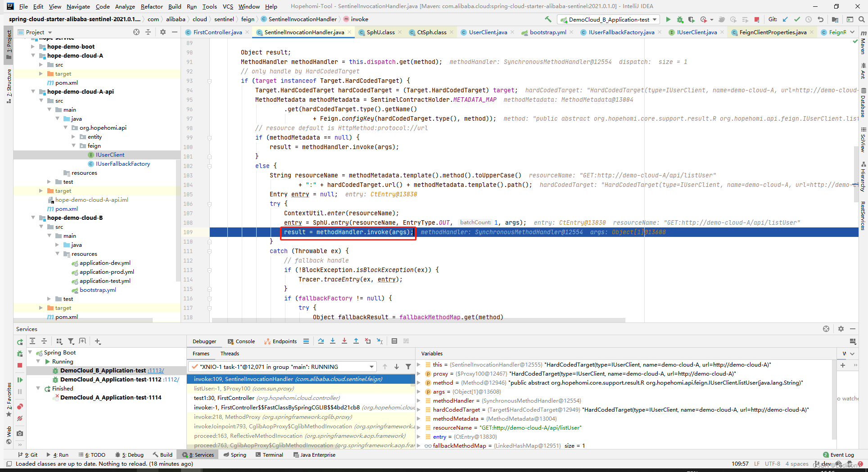Click the Project panel settings gear

coord(163,32)
